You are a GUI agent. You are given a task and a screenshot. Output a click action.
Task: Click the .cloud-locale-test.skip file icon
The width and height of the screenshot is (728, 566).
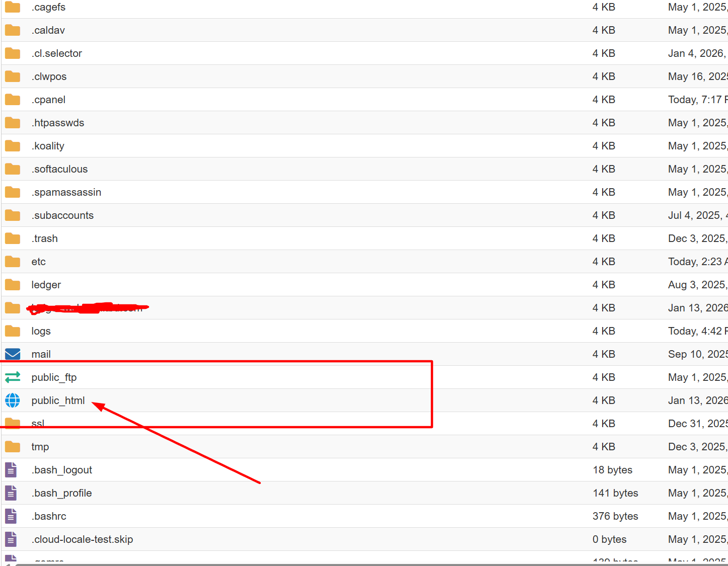pos(11,539)
